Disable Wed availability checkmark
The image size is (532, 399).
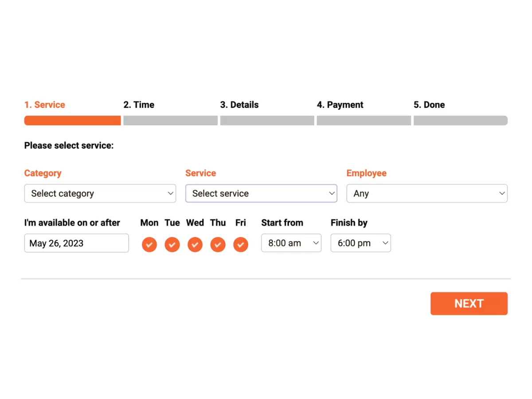coord(195,244)
